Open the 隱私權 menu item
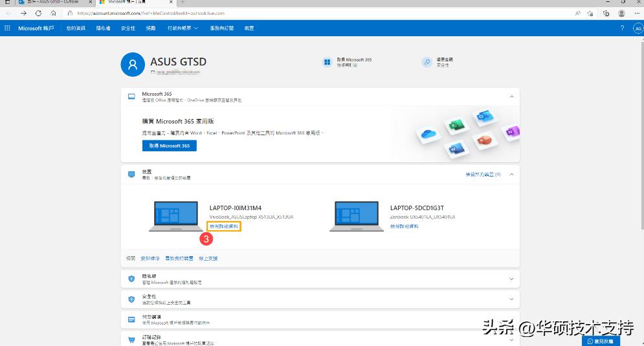This screenshot has width=644, height=346. pos(103,28)
